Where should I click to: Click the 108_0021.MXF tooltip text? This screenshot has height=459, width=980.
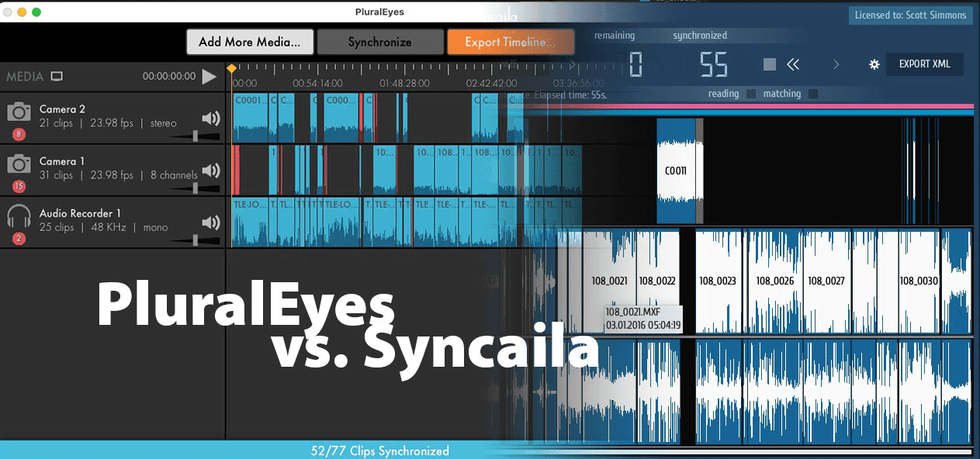point(632,312)
